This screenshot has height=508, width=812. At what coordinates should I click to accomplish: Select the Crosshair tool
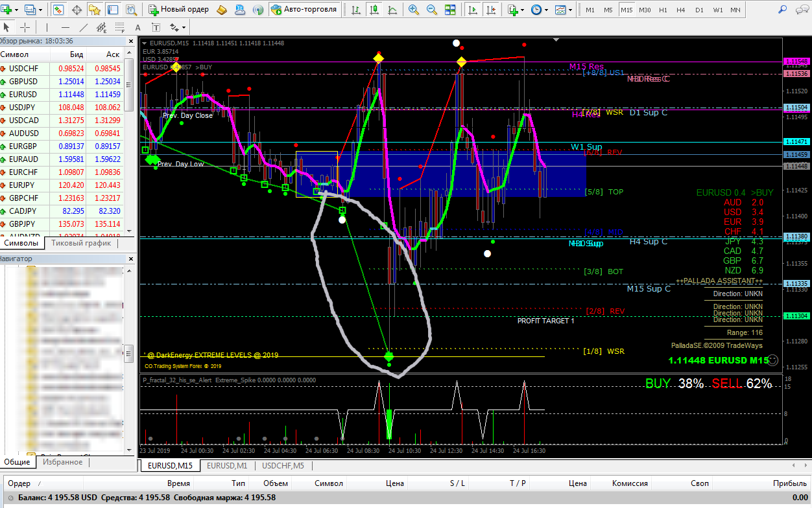pyautogui.click(x=25, y=27)
